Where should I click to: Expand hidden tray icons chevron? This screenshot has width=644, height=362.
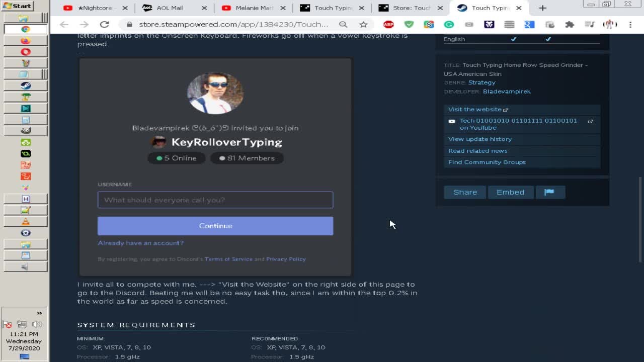pos(39,313)
